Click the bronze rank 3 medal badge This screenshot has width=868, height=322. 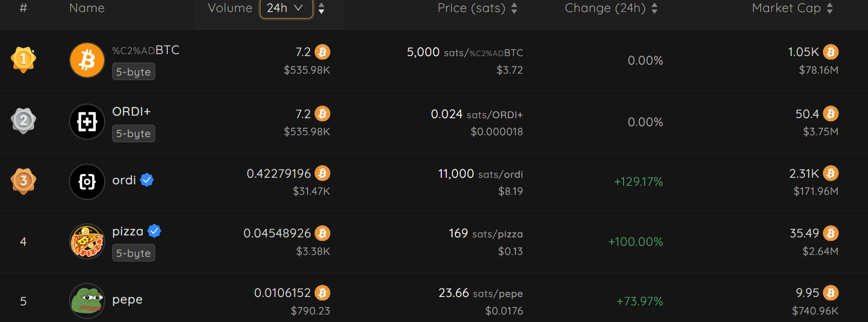[24, 181]
